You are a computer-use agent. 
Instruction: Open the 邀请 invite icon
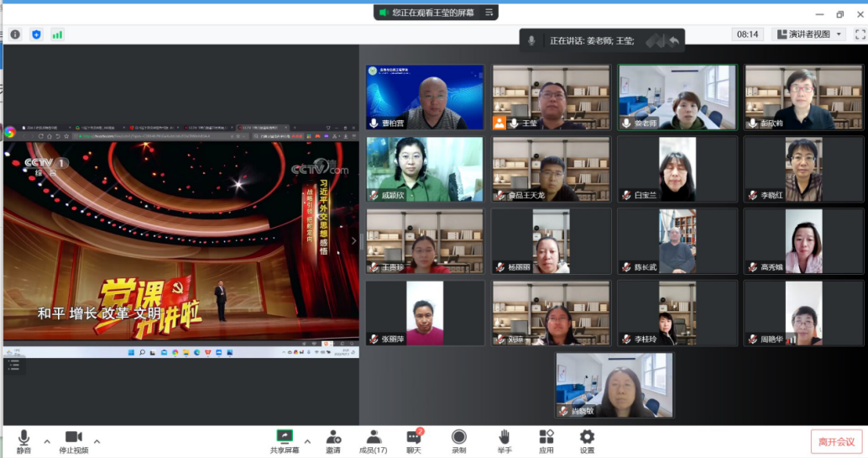pyautogui.click(x=333, y=440)
